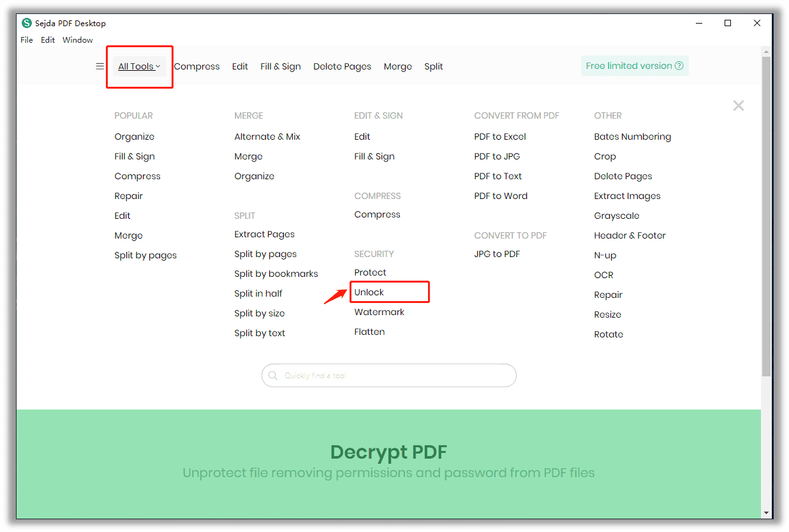The width and height of the screenshot is (789, 532).
Task: Open the Window menu
Action: point(78,40)
